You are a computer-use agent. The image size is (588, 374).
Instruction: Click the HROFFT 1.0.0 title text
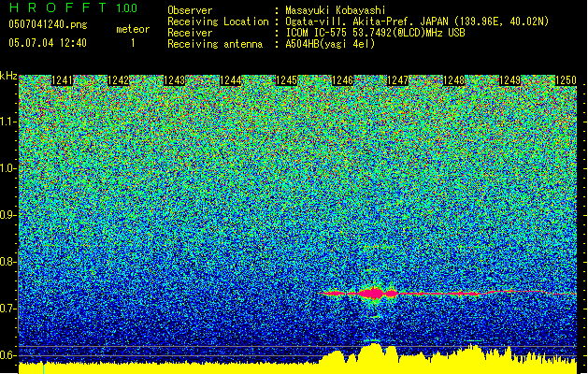(x=73, y=7)
